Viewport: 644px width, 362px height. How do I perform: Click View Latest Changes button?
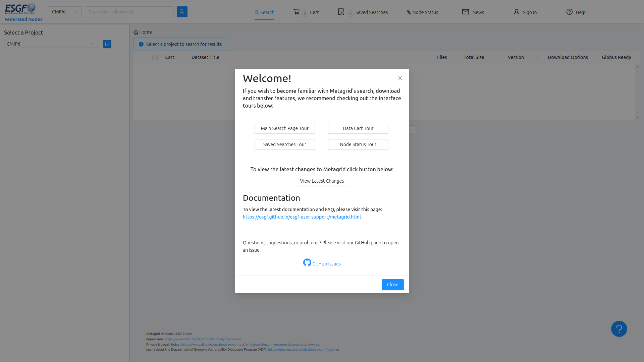[322, 181]
